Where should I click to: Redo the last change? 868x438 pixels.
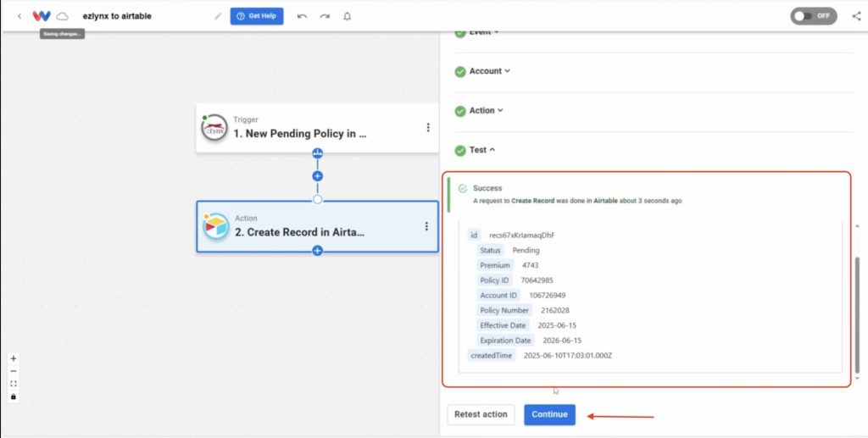pos(325,16)
